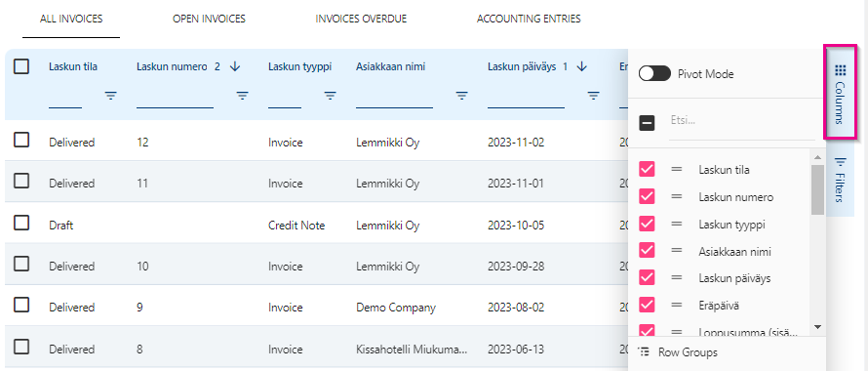Open filter menu for Laskun tila column

[111, 96]
